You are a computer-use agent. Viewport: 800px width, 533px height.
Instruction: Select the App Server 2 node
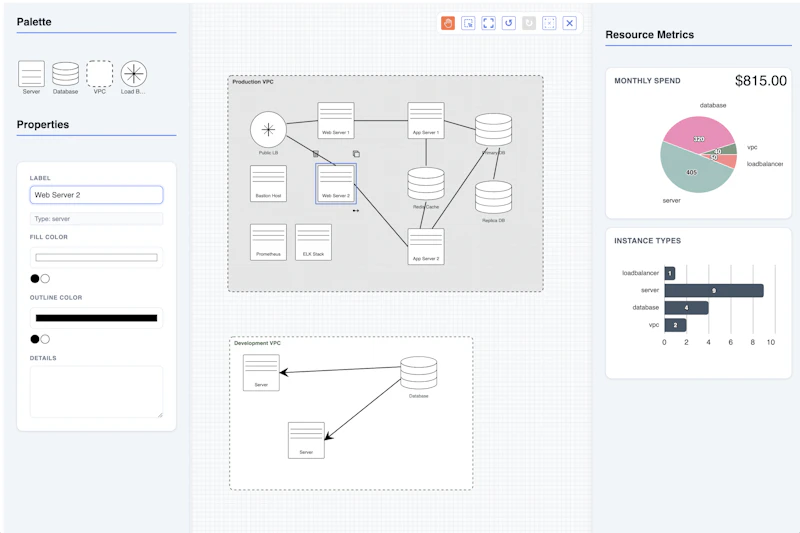[426, 246]
